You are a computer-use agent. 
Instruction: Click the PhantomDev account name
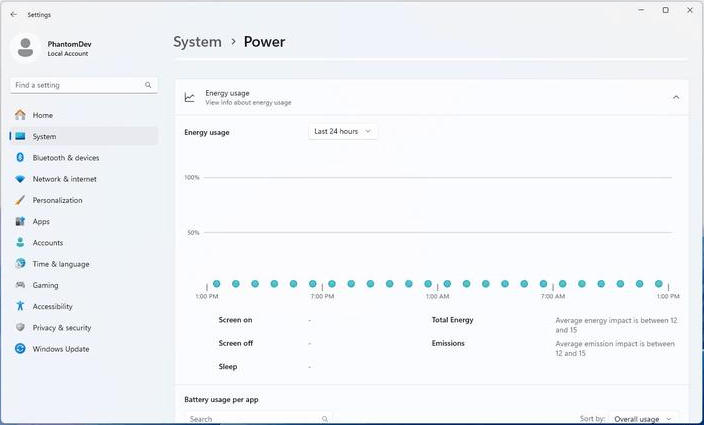pos(69,44)
